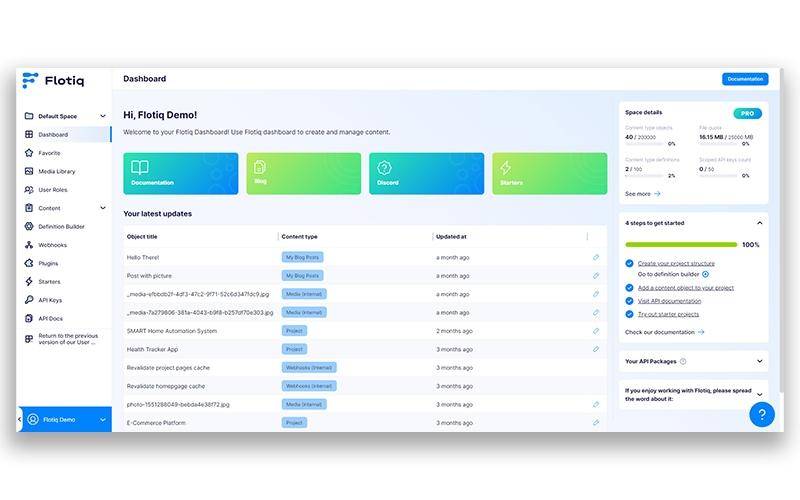Expand the Your API Packages panel

pyautogui.click(x=759, y=361)
